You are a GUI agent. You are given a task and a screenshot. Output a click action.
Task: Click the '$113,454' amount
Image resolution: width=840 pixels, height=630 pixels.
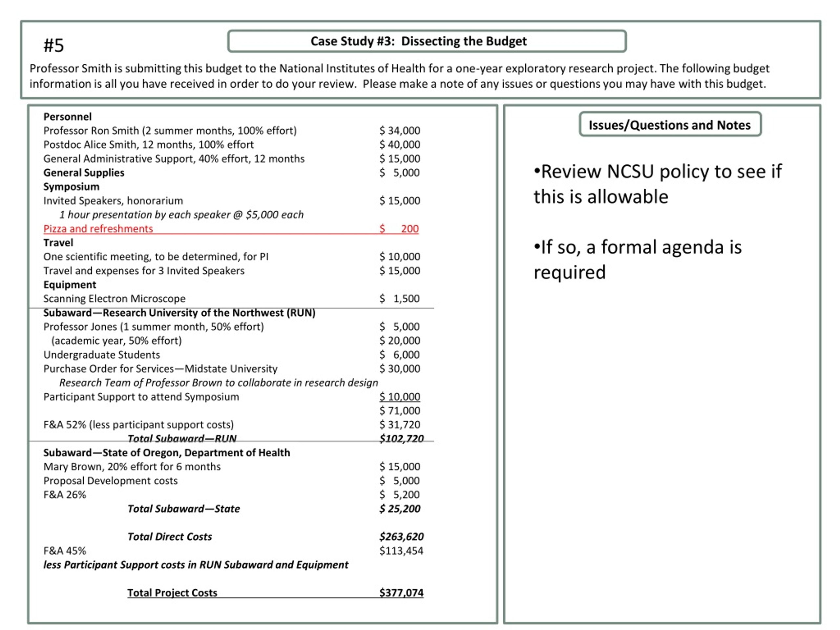click(x=401, y=551)
